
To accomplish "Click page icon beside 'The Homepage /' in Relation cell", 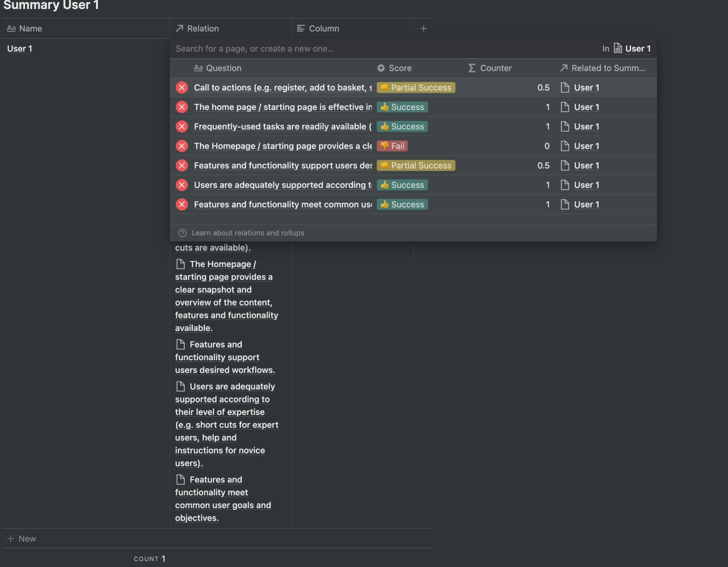I will click(181, 264).
